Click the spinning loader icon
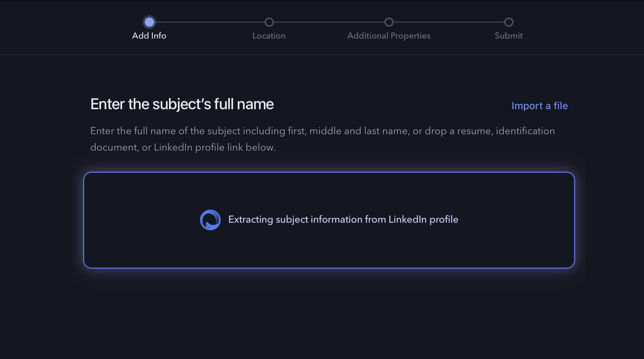This screenshot has height=359, width=644. [210, 220]
